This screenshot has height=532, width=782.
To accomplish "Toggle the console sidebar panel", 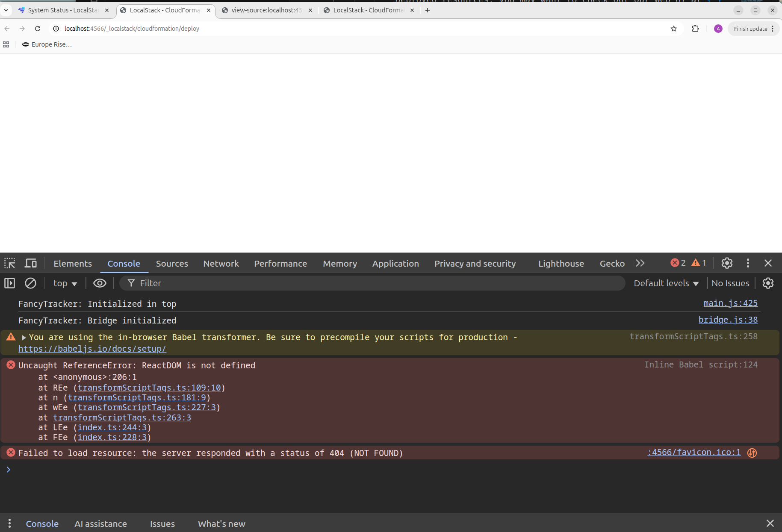I will (x=9, y=283).
